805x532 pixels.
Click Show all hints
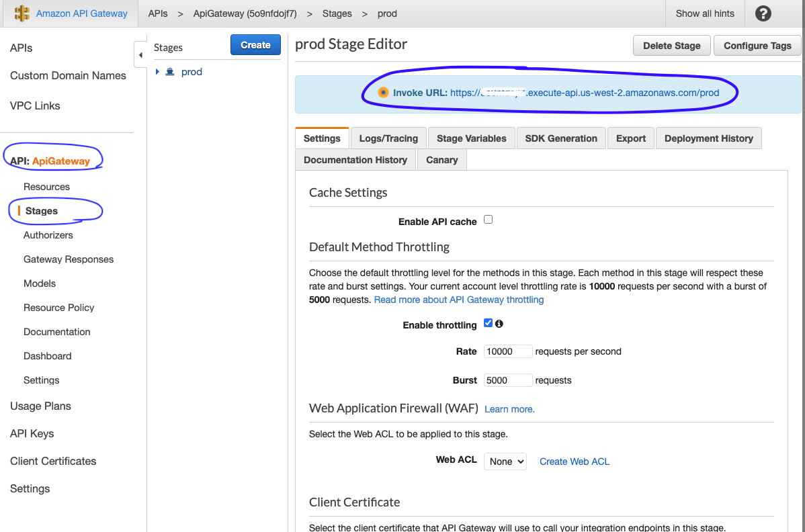(x=705, y=14)
